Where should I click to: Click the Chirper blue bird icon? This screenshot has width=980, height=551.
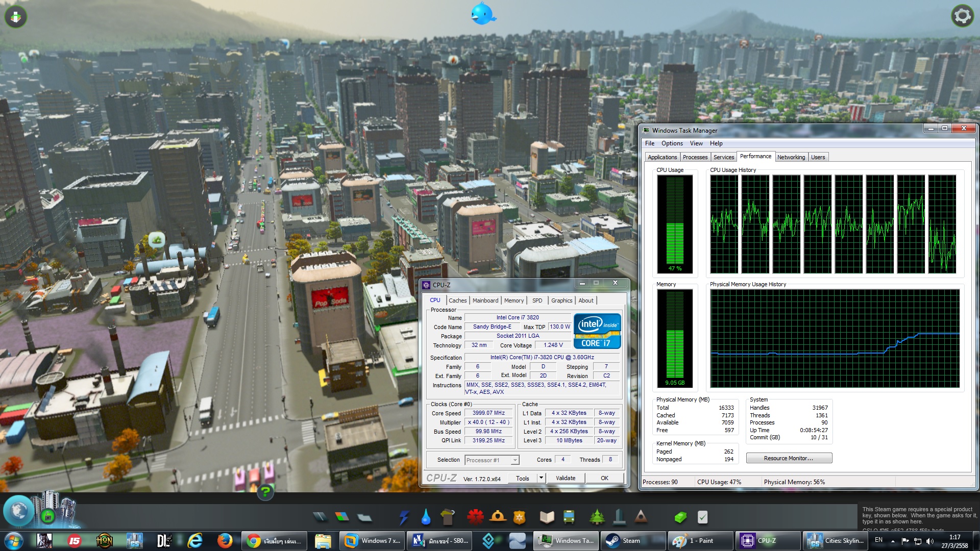482,14
